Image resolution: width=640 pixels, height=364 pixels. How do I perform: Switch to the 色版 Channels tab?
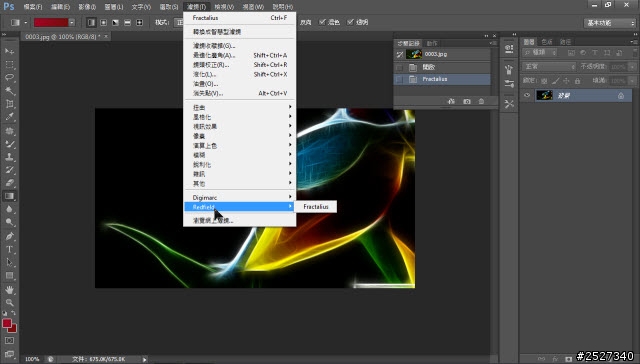pyautogui.click(x=547, y=42)
